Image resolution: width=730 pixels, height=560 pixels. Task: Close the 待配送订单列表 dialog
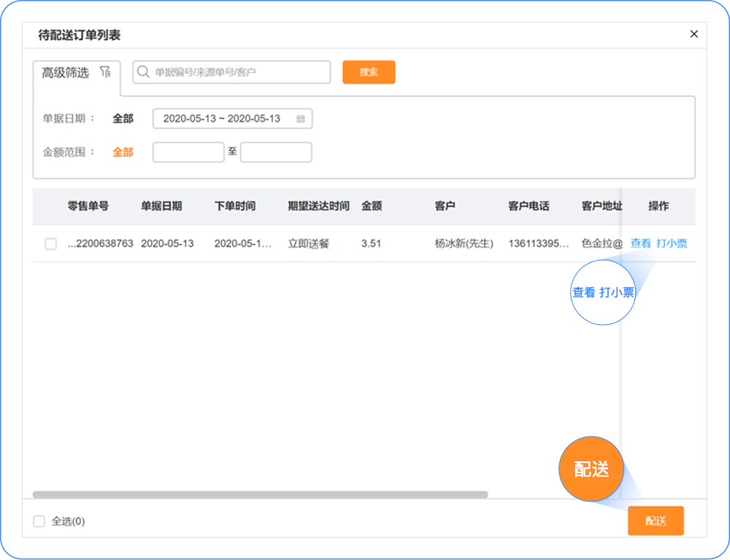(693, 34)
